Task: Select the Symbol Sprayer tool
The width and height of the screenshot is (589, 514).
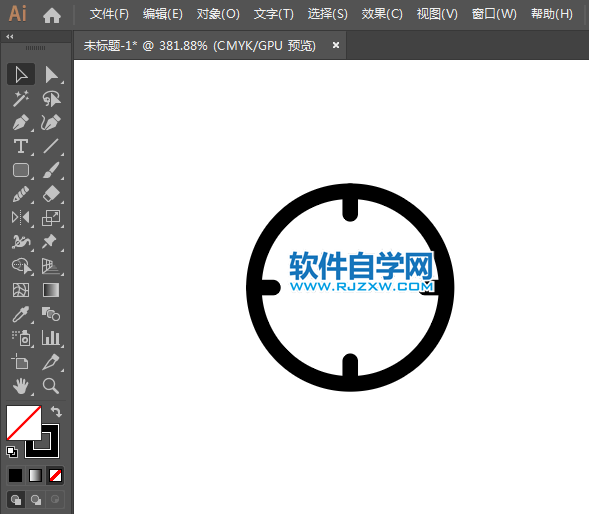Action: (x=21, y=338)
